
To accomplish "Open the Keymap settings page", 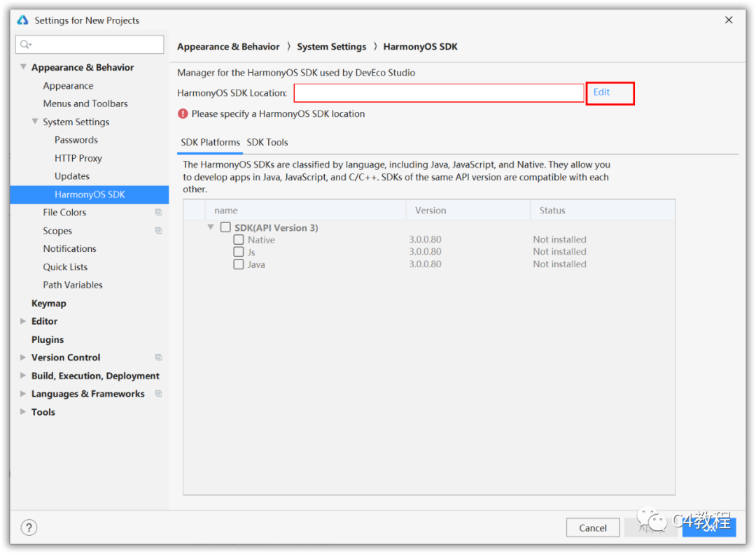I will click(x=49, y=303).
